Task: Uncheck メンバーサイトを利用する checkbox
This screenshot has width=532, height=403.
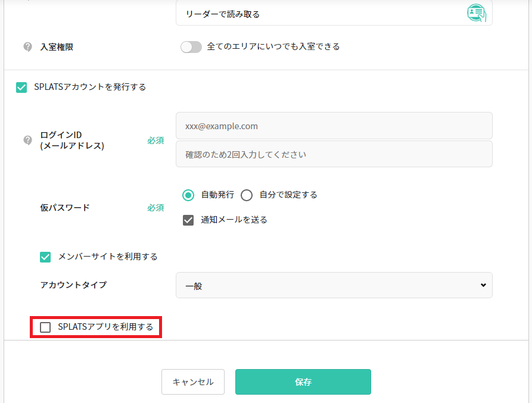Action: coord(45,257)
